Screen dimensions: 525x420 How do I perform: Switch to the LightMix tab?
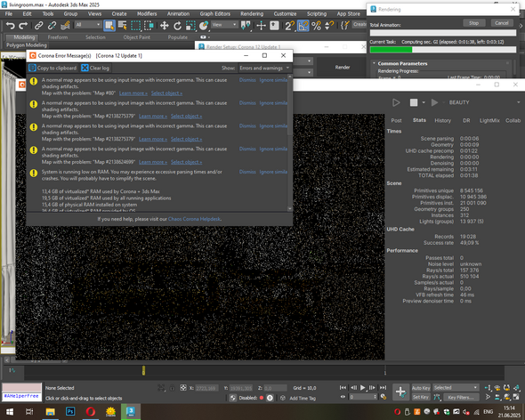489,121
